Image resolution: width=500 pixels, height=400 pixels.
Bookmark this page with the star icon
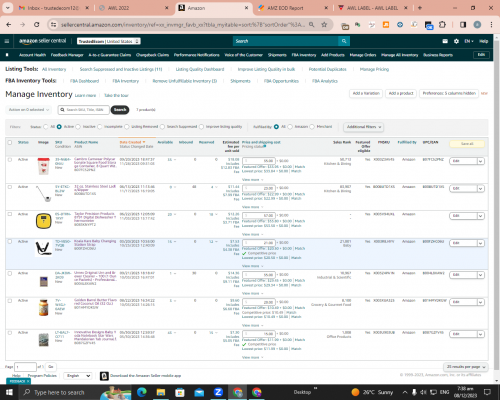324,24
